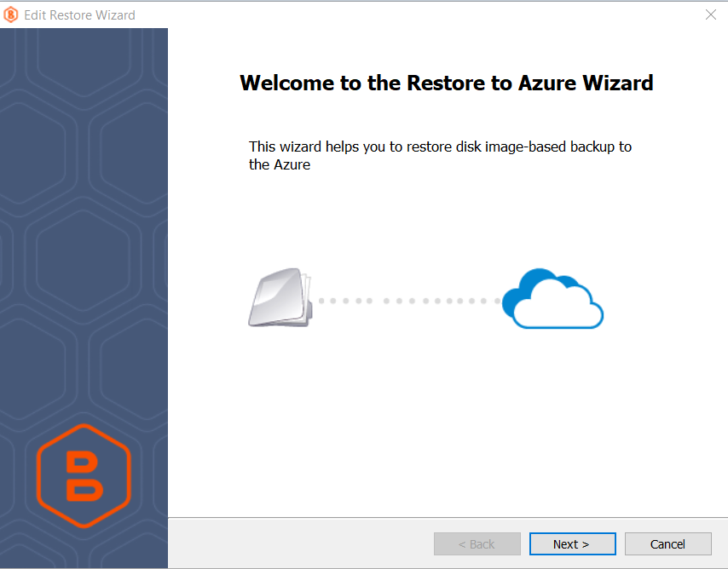
Task: Click the gray footer bar holding the buttons
Action: click(x=298, y=543)
